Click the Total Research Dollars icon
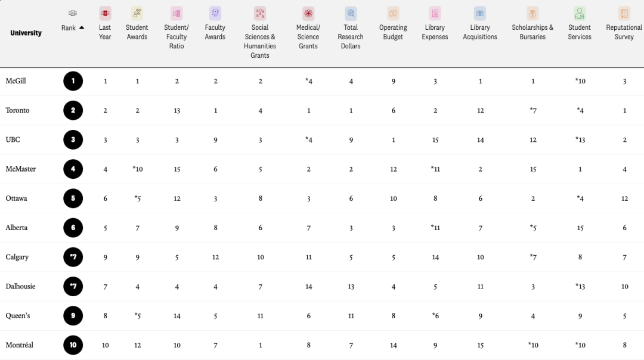This screenshot has width=644, height=360. [351, 14]
